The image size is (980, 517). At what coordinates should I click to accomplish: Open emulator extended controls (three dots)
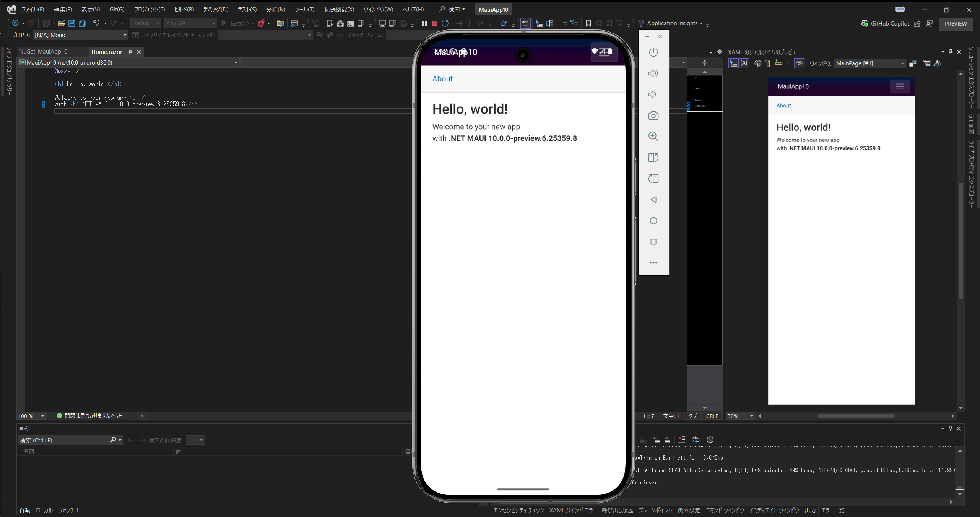click(653, 263)
